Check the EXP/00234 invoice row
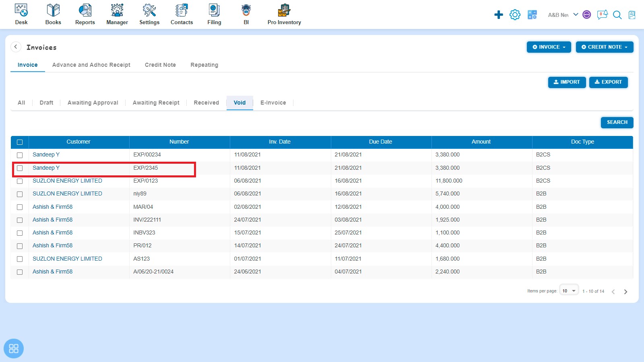 point(20,155)
